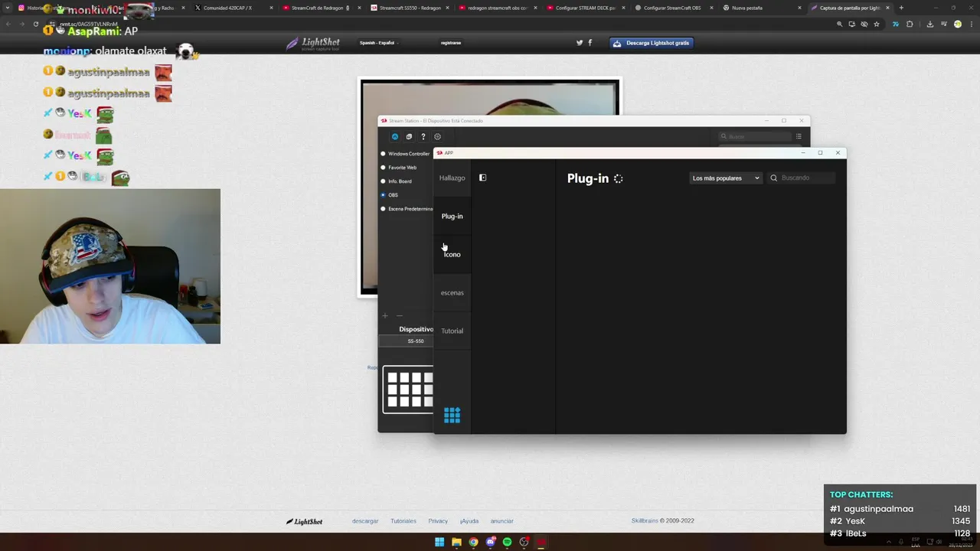Click the search magnifier icon in APP window
The image size is (980, 551).
(773, 178)
